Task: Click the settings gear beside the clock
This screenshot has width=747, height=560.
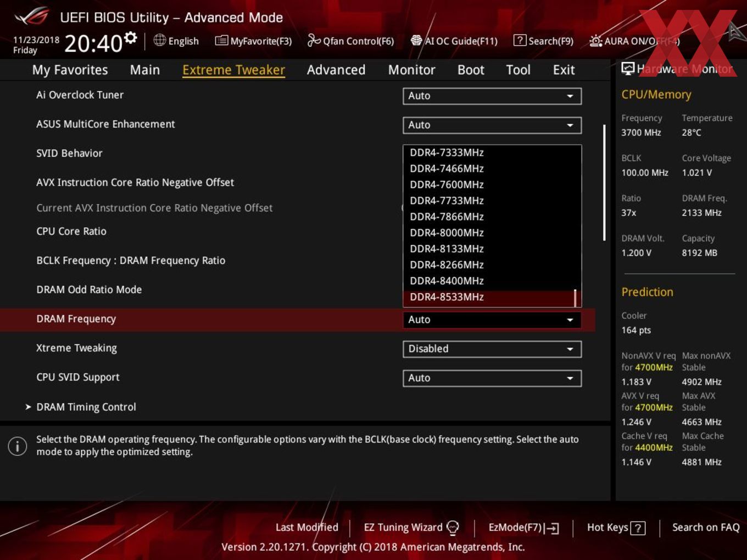Action: [x=130, y=37]
